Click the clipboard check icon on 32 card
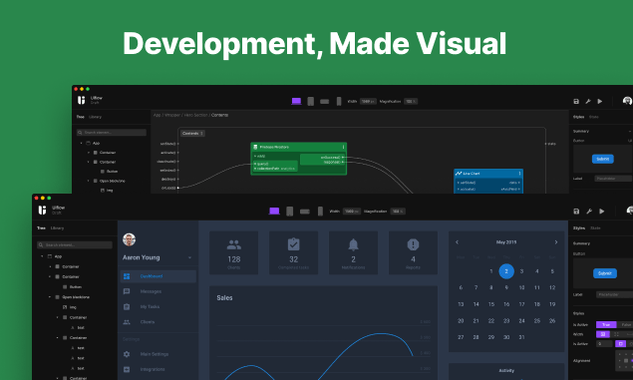The height and width of the screenshot is (380, 633). 293,244
